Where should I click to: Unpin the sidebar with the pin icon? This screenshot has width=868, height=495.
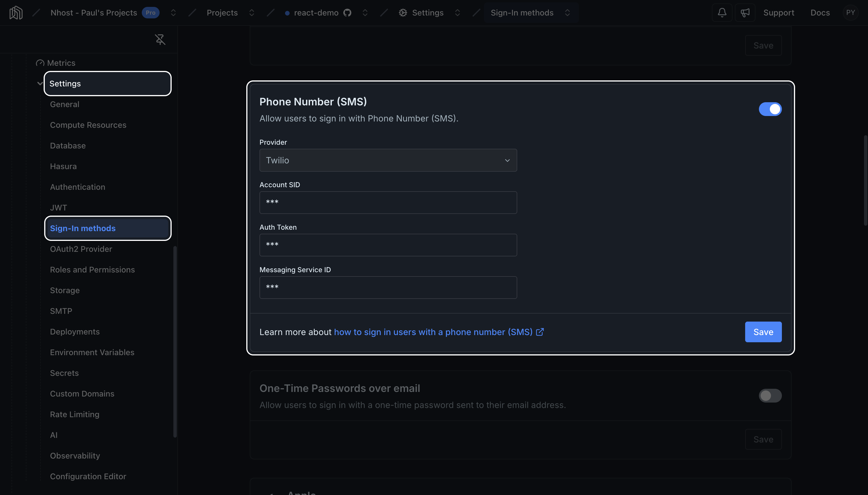click(x=160, y=39)
